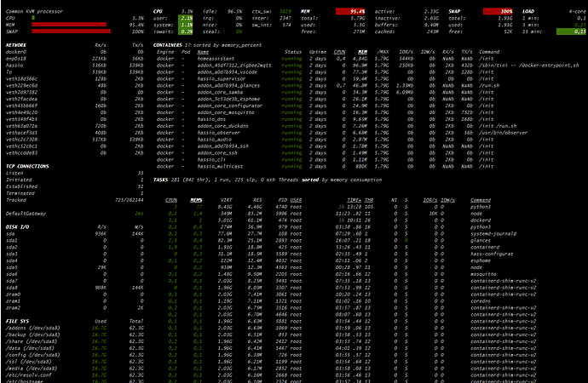Image resolution: width=588 pixels, height=383 pixels.
Task: Select the zram2 disk row
Action: point(75,308)
